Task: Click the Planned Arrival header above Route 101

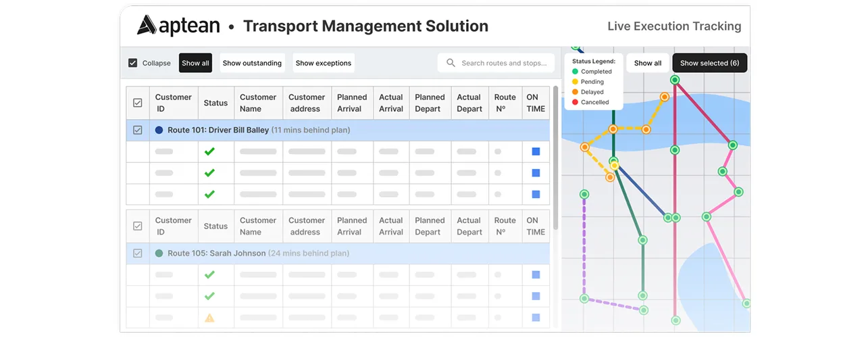Action: click(352, 103)
